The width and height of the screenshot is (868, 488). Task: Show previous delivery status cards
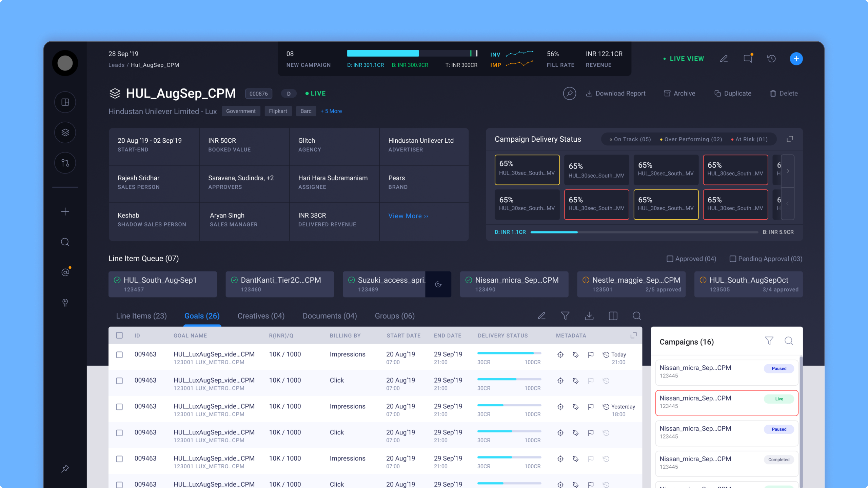pyautogui.click(x=788, y=203)
